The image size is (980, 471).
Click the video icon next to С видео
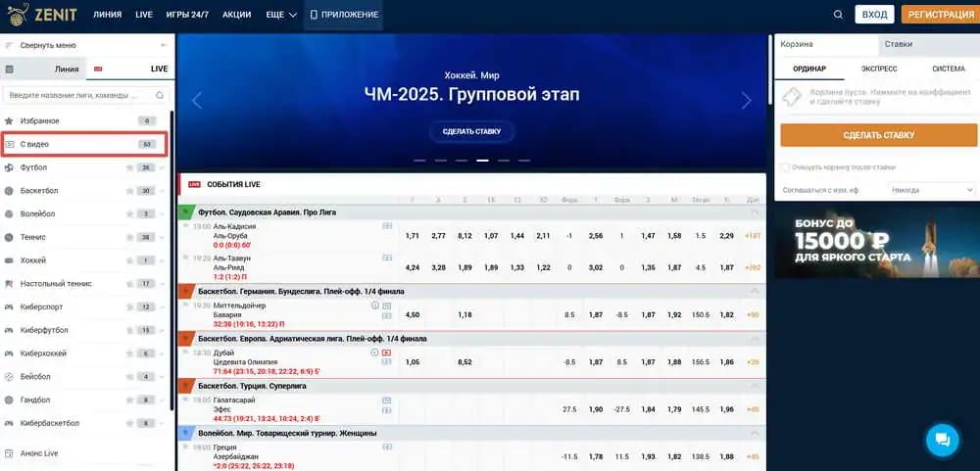click(9, 144)
